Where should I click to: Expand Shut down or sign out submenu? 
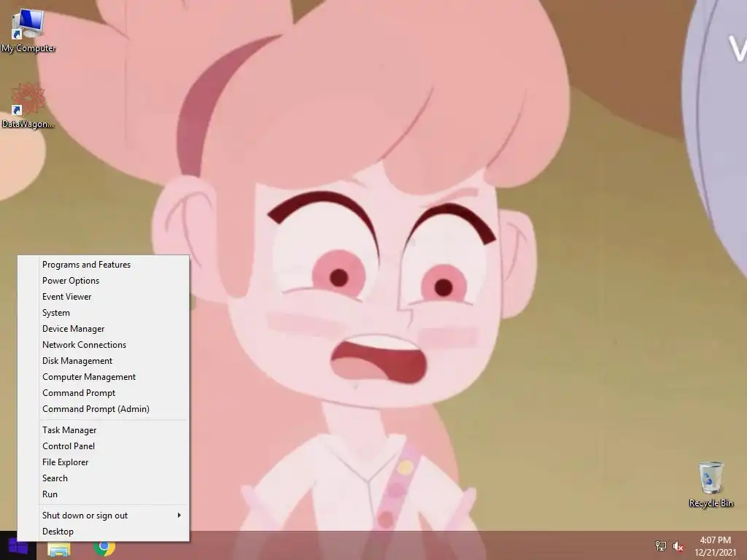(104, 516)
